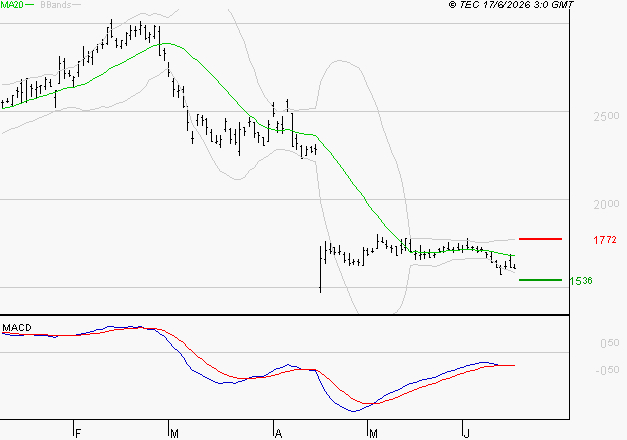This screenshot has height=440, width=627.
Task: Click the A month marker on time axis
Action: [x=279, y=434]
